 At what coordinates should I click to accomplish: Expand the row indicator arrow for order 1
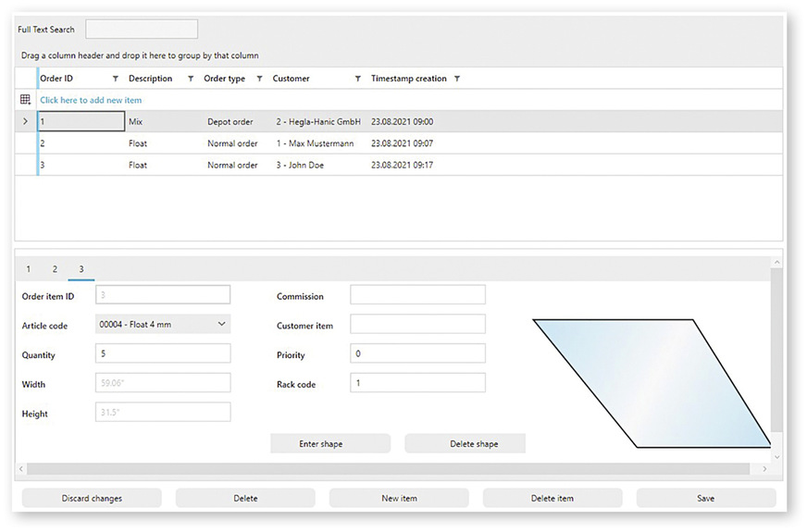point(25,121)
